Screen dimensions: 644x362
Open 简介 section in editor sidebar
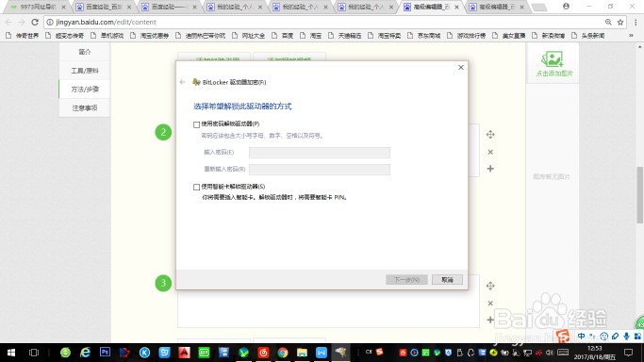coord(85,52)
